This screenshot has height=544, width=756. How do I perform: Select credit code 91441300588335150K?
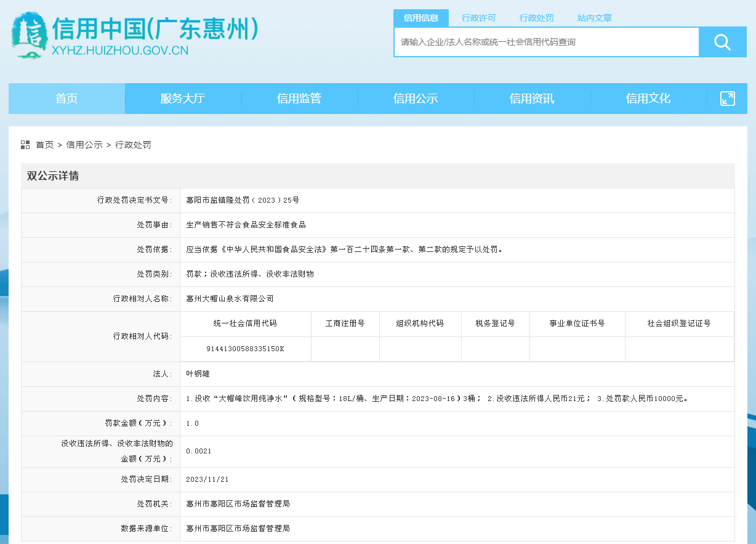(x=245, y=349)
